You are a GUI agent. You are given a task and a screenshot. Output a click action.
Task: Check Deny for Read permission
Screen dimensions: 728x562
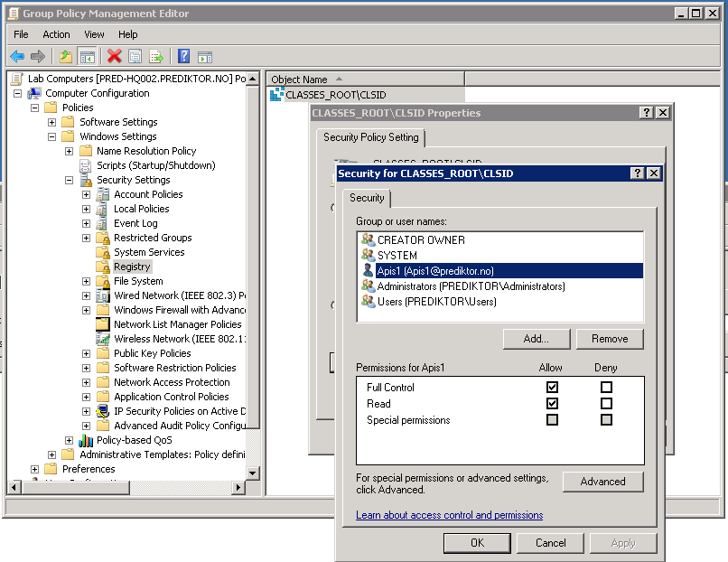click(x=606, y=404)
